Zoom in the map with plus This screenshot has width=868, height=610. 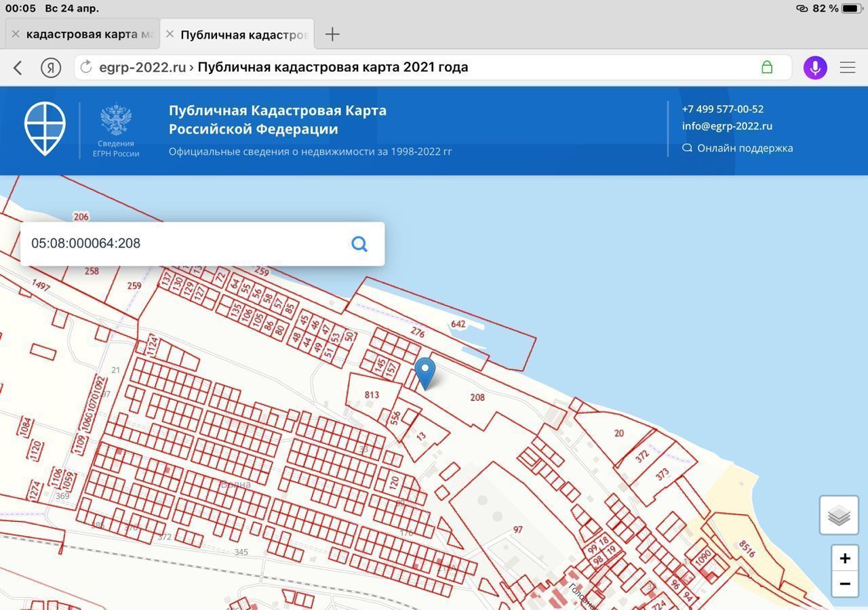(845, 558)
